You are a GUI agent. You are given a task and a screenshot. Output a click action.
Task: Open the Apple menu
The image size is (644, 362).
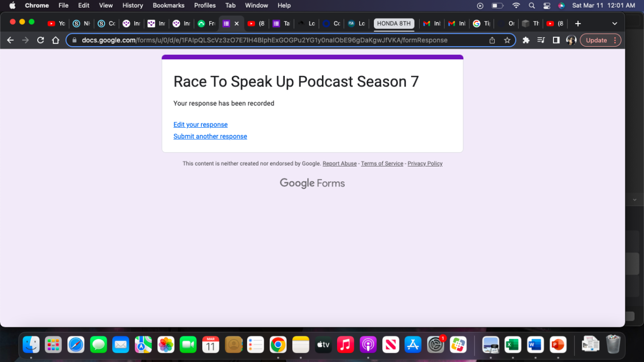pyautogui.click(x=13, y=6)
